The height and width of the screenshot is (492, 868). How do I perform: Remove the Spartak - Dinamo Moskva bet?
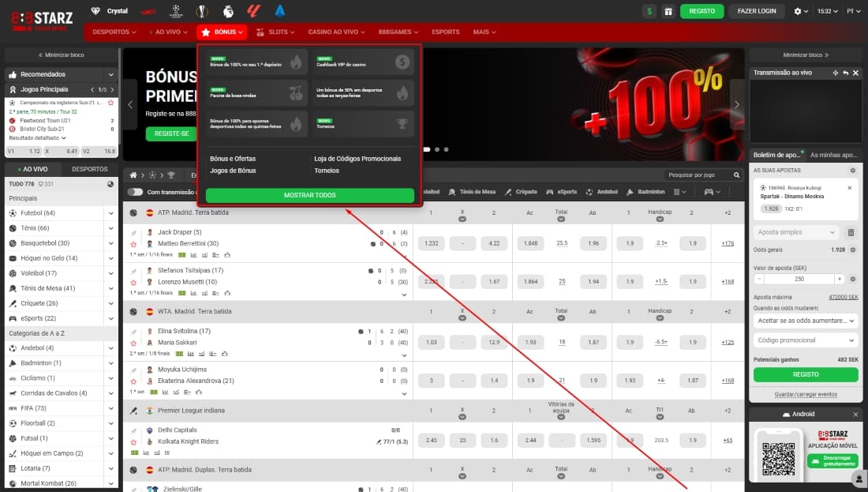pyautogui.click(x=850, y=188)
